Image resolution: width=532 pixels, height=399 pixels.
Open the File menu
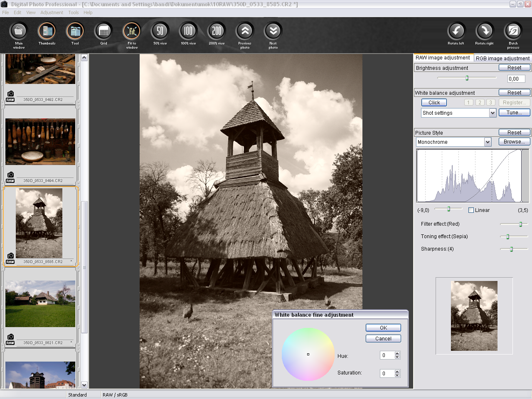5,12
